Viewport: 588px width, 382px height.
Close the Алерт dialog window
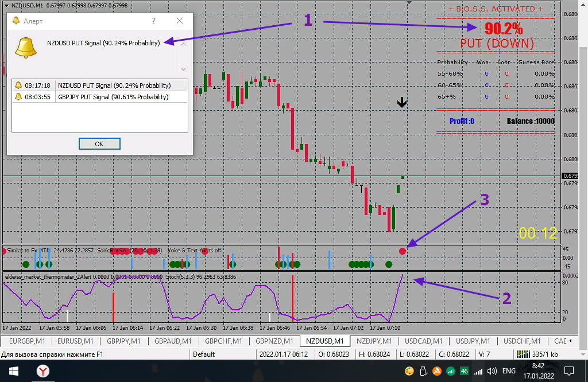180,21
